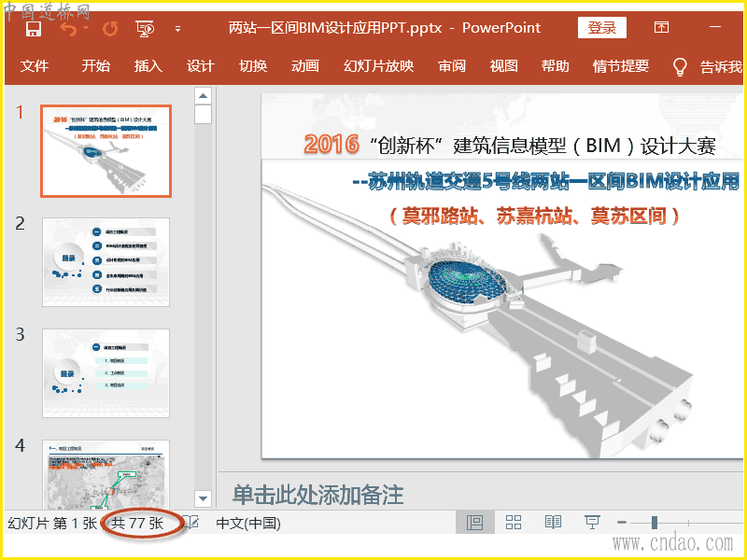The image size is (747, 560).
Task: Switch to the 插入 tab
Action: pyautogui.click(x=148, y=65)
